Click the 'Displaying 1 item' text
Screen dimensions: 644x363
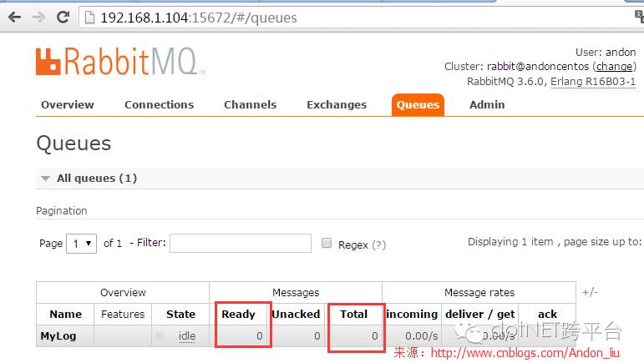510,242
